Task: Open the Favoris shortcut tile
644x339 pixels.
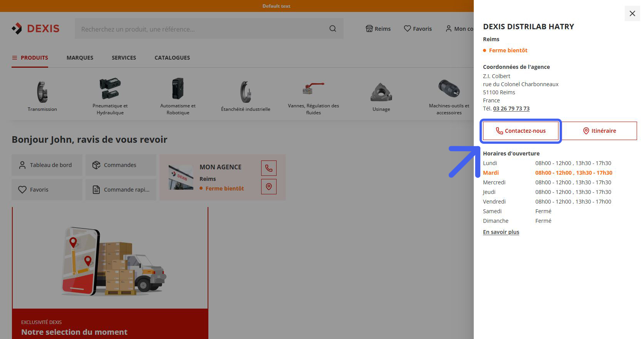Action: pyautogui.click(x=47, y=190)
